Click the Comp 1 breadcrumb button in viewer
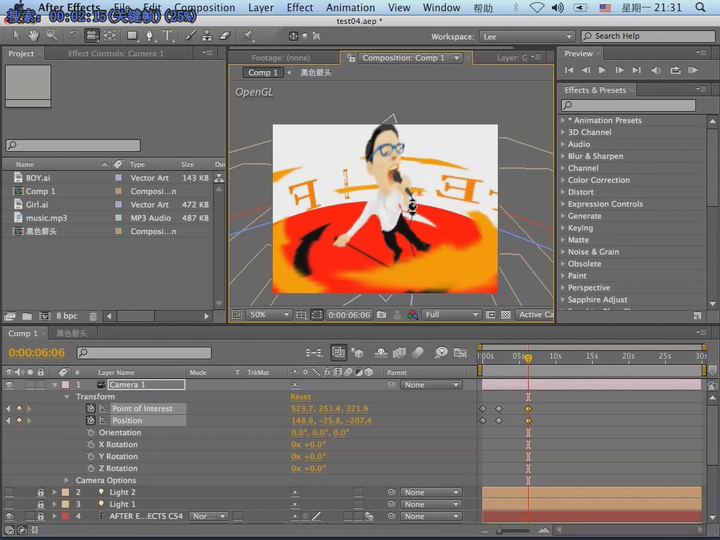The height and width of the screenshot is (540, 720). click(x=263, y=73)
